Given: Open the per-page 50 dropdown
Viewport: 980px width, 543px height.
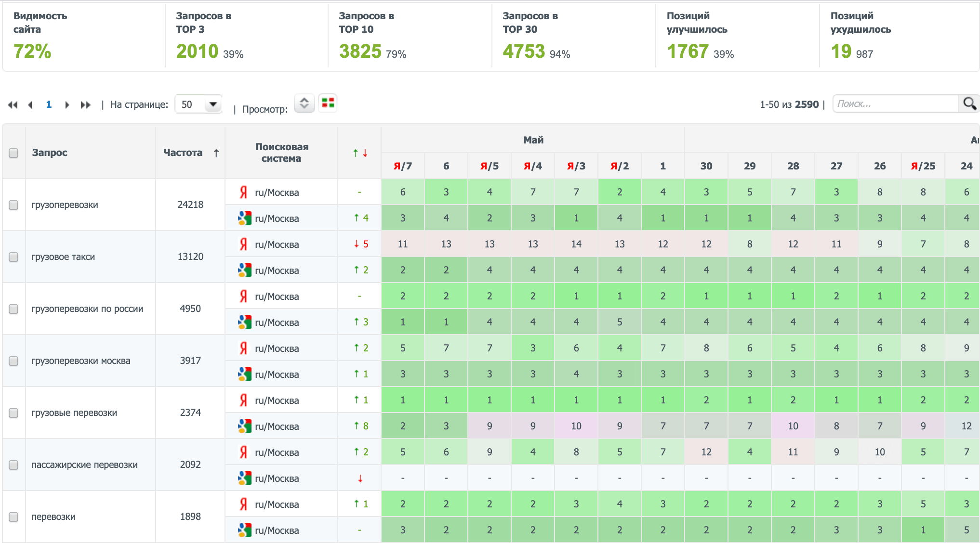Looking at the screenshot, I should [x=199, y=104].
